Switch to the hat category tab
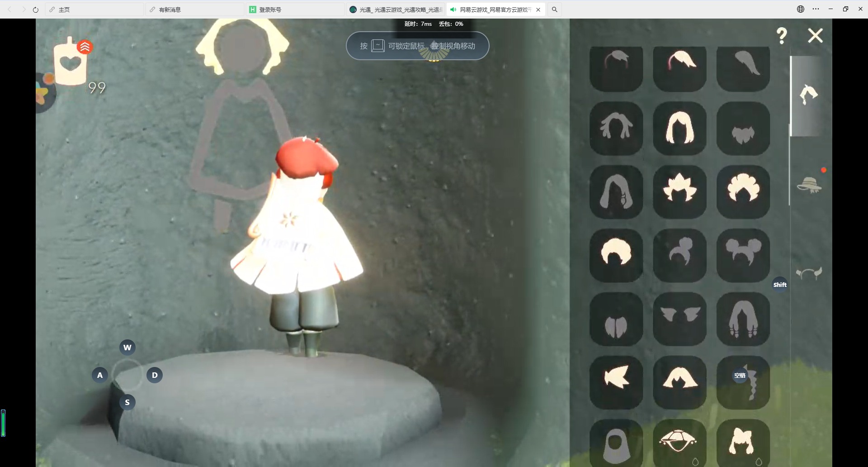 pyautogui.click(x=809, y=185)
